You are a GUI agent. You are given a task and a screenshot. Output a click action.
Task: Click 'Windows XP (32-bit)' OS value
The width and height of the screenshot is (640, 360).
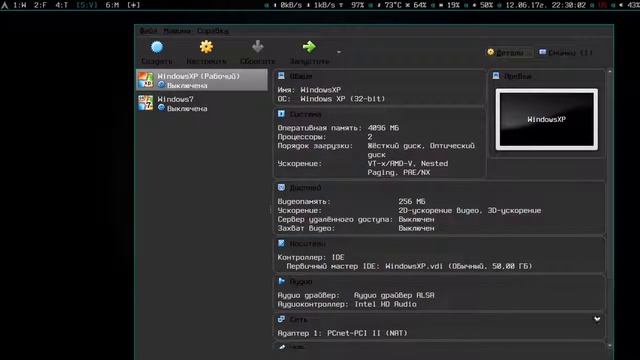pos(342,99)
